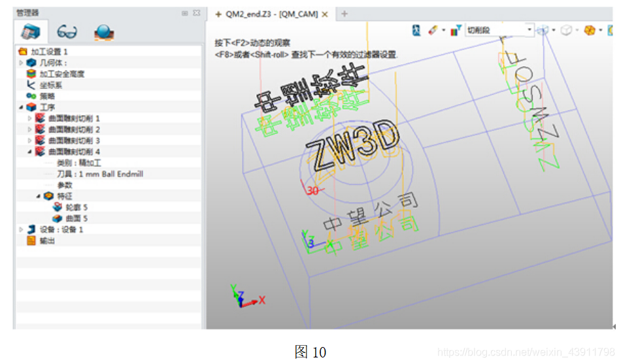Close the QM2_end.Z3 document tab
Viewport: 621px width, 364px height.
[x=325, y=14]
